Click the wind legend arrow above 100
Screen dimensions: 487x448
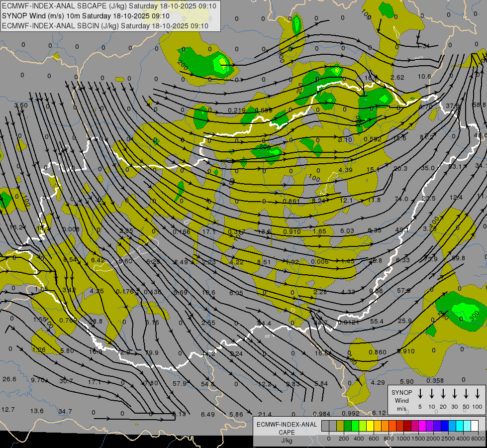pos(478,394)
